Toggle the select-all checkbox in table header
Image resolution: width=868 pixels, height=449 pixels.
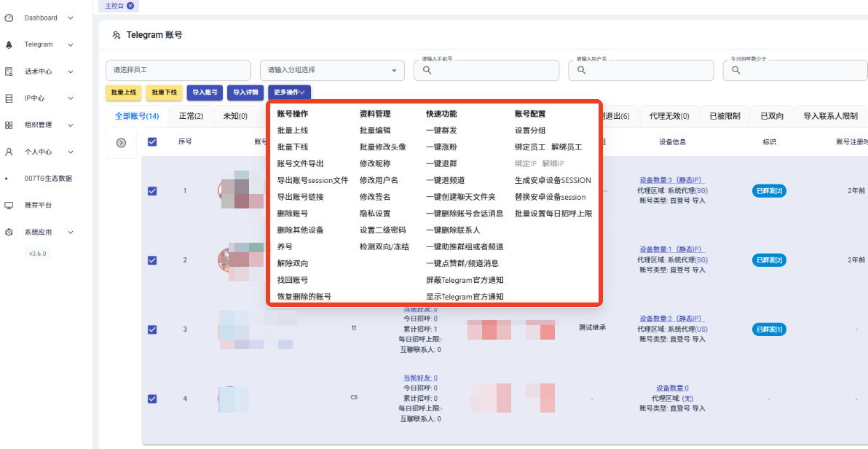pyautogui.click(x=152, y=142)
